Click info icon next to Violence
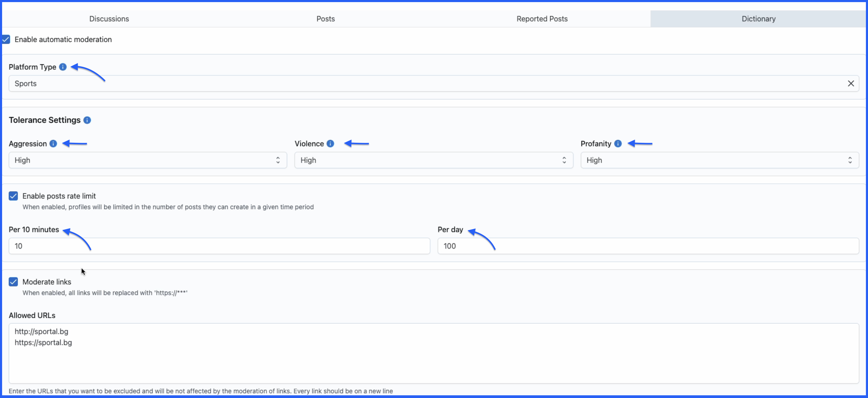The image size is (868, 398). (x=330, y=144)
